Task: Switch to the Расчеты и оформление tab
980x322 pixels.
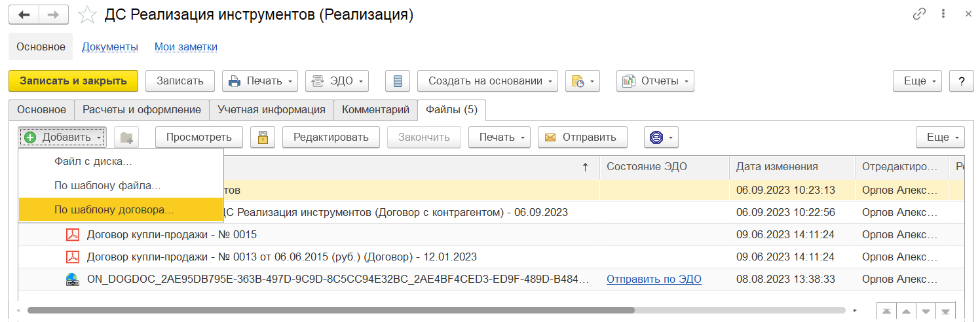Action: tap(141, 110)
